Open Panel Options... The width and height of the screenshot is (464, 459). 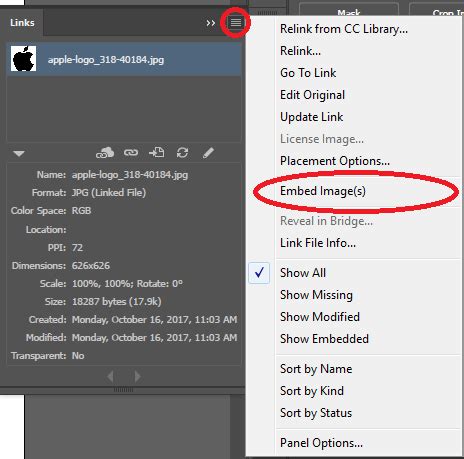click(321, 443)
